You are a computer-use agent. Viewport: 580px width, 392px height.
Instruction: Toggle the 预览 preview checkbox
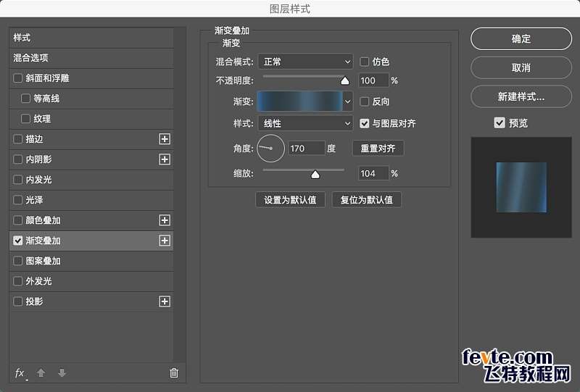(x=500, y=122)
